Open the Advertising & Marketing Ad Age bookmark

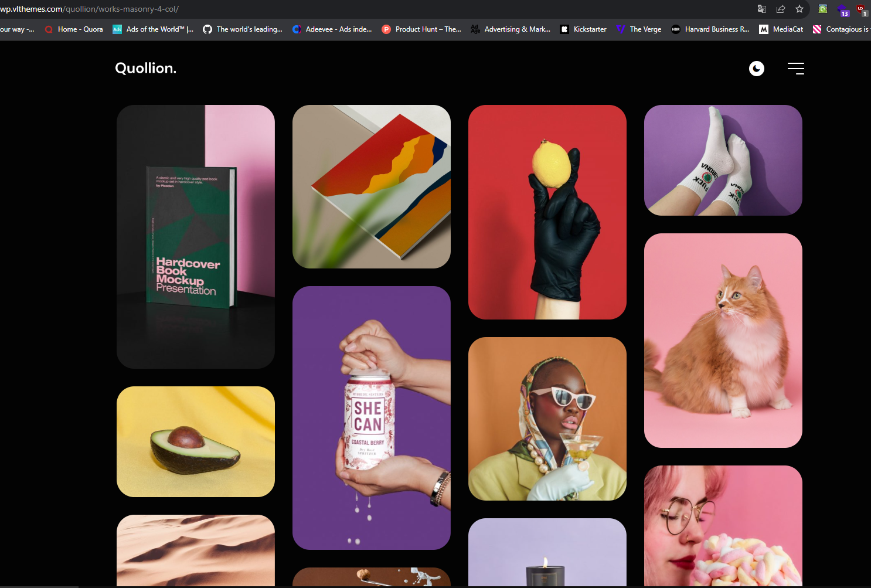[511, 29]
